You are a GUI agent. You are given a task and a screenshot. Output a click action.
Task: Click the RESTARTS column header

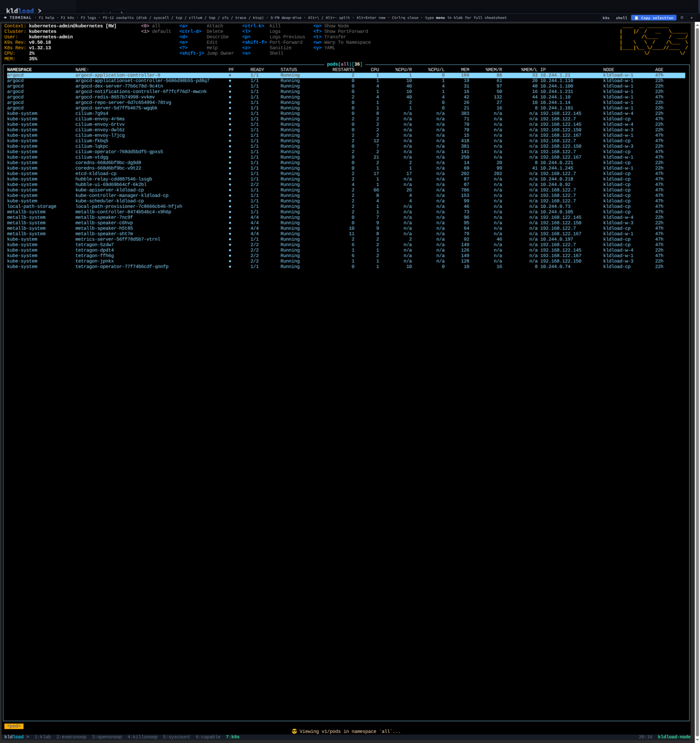click(343, 69)
